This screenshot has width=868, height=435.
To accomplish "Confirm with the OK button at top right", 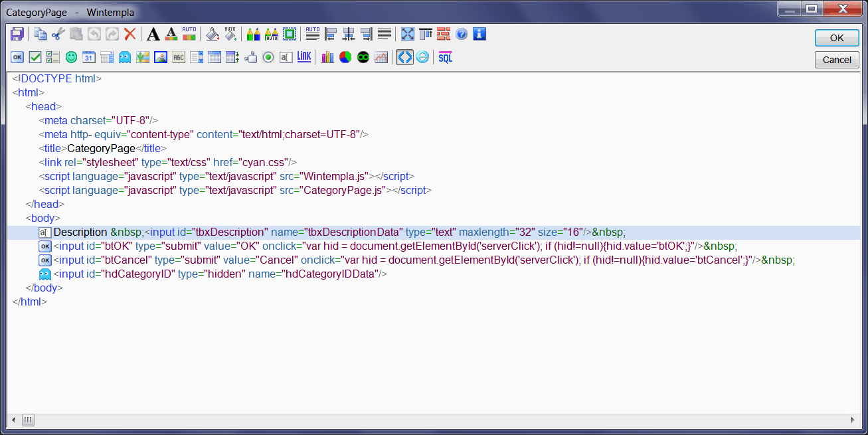I will coord(837,38).
